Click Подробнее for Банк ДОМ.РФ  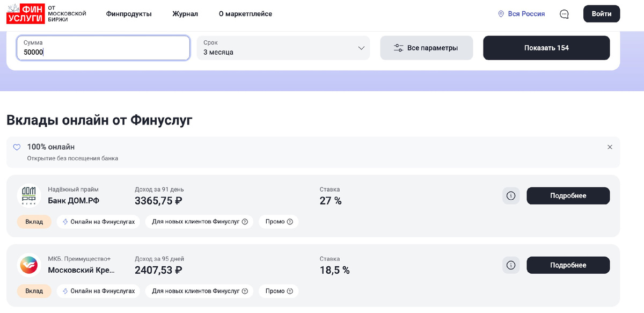[x=568, y=196]
